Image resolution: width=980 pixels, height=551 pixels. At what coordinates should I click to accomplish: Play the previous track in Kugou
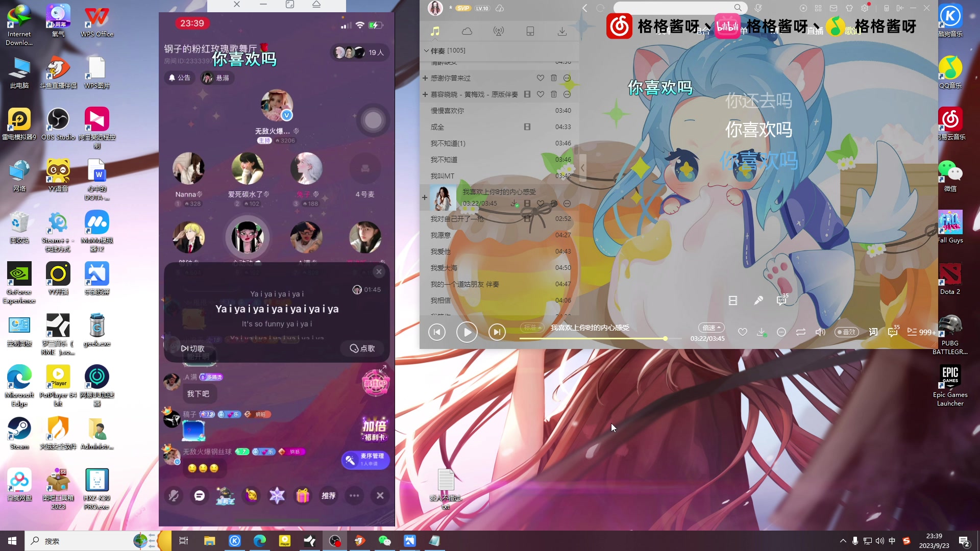click(x=437, y=332)
